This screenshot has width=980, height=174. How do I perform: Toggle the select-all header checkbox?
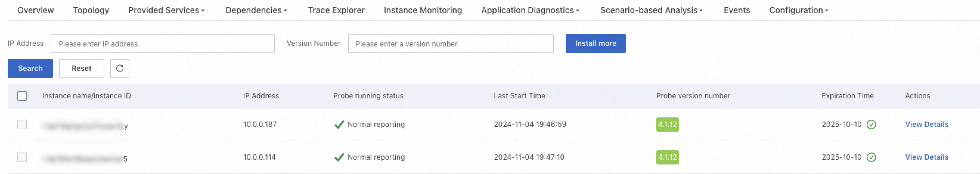pyautogui.click(x=22, y=96)
